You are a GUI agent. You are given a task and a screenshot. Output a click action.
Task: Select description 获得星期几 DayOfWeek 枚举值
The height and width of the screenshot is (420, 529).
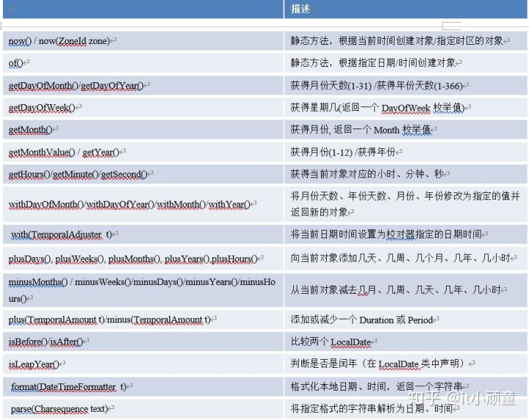[406, 108]
